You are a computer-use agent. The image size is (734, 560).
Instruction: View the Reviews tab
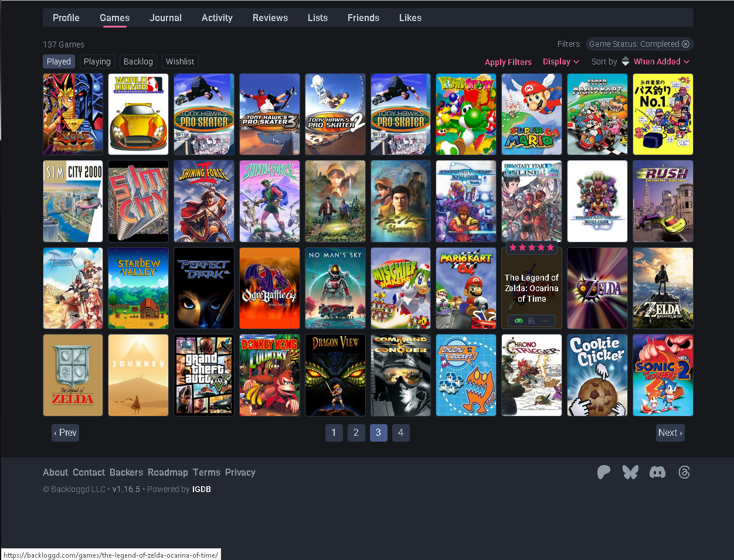(270, 18)
